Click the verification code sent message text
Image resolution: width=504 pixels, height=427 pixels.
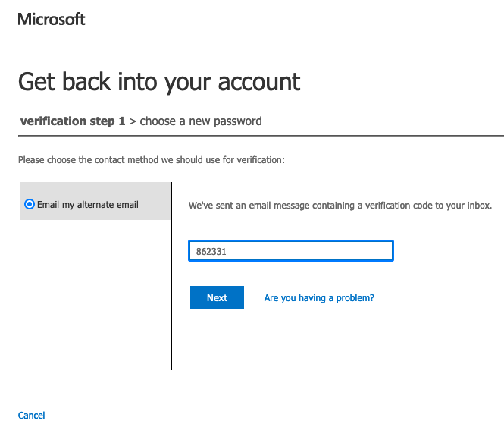340,205
